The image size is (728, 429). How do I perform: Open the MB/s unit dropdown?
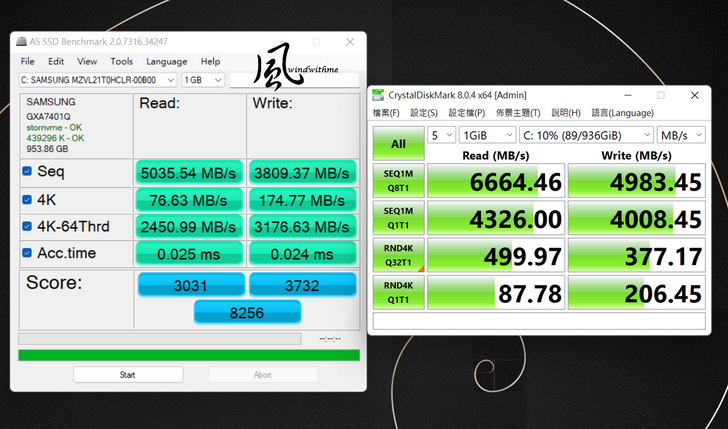(681, 135)
